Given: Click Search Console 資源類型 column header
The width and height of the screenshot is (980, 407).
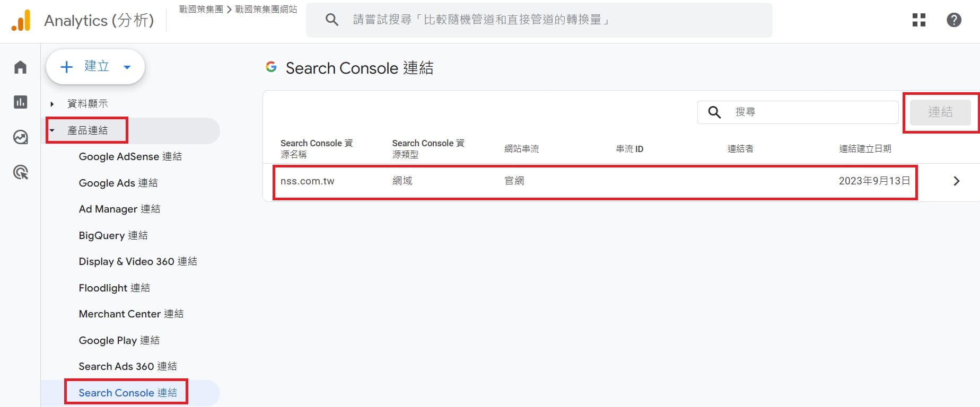Looking at the screenshot, I should tap(428, 149).
